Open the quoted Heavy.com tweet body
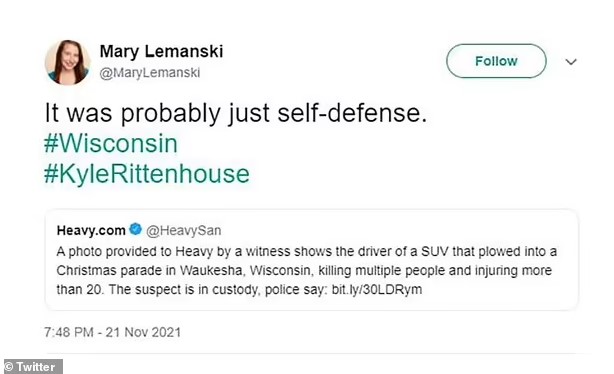This screenshot has height=374, width=614. (307, 271)
